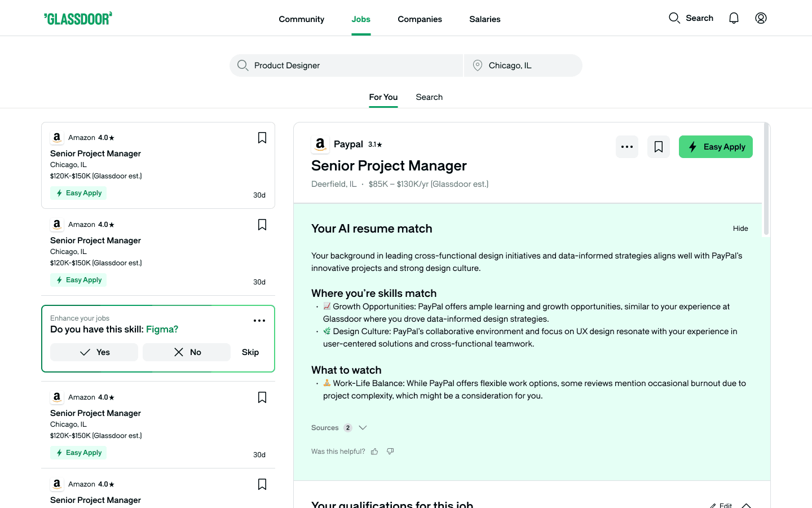Click the lightning icon in Paypal Easy Apply
Screen dimensions: 812x508
(693, 147)
